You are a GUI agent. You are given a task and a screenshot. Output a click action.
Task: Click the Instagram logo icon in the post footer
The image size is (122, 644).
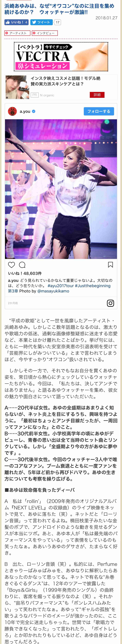pos(111,303)
